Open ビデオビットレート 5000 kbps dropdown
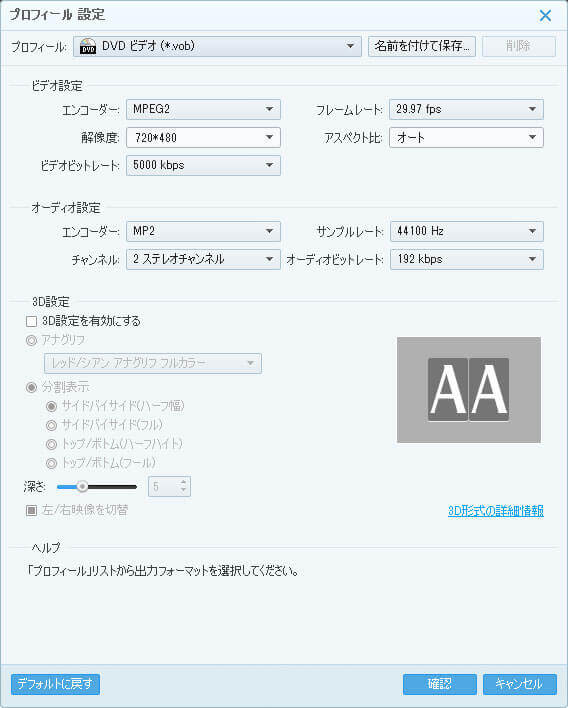This screenshot has width=568, height=708. [203, 165]
